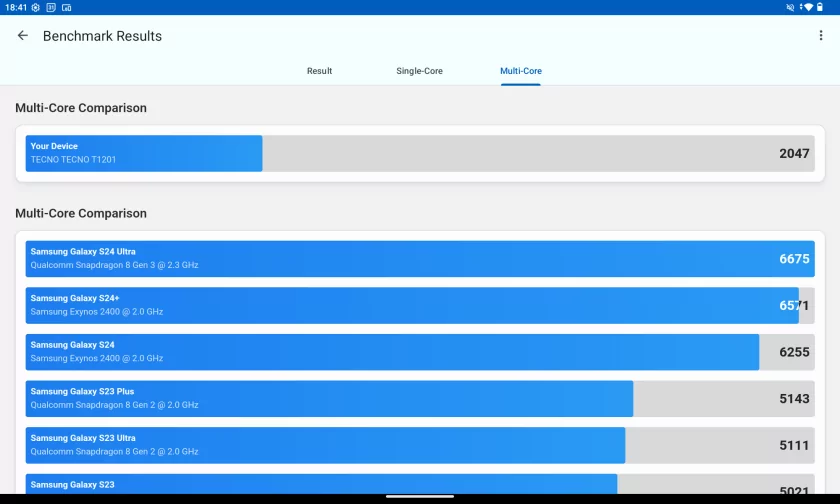This screenshot has height=504, width=840.
Task: Open the Samsung Galaxy S23 Plus row
Action: tap(420, 398)
